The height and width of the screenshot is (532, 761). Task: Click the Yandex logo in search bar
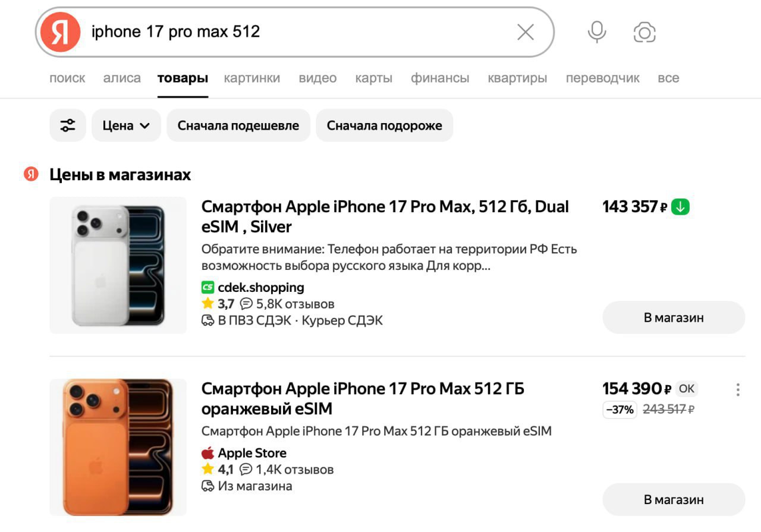click(x=60, y=32)
